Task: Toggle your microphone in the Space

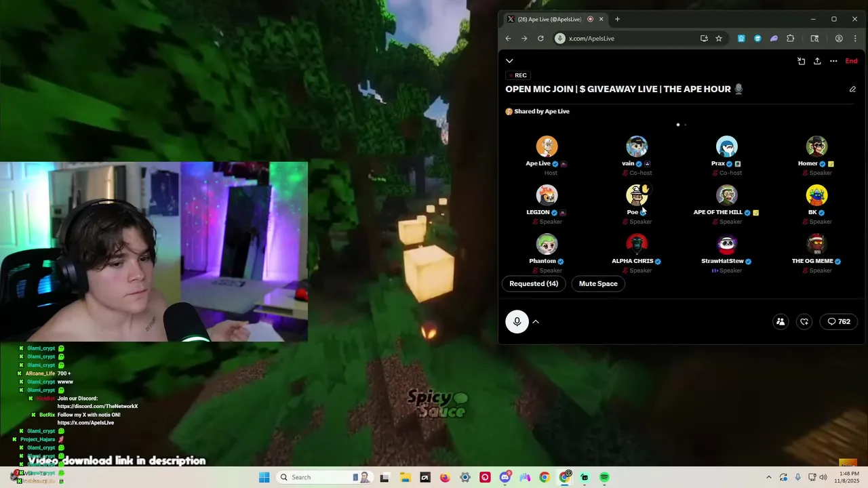Action: pos(517,322)
